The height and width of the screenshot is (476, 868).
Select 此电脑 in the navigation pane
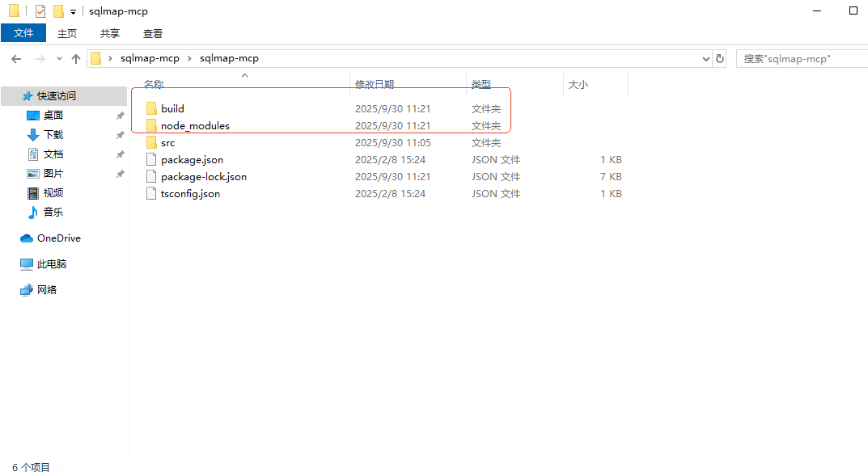tap(52, 264)
